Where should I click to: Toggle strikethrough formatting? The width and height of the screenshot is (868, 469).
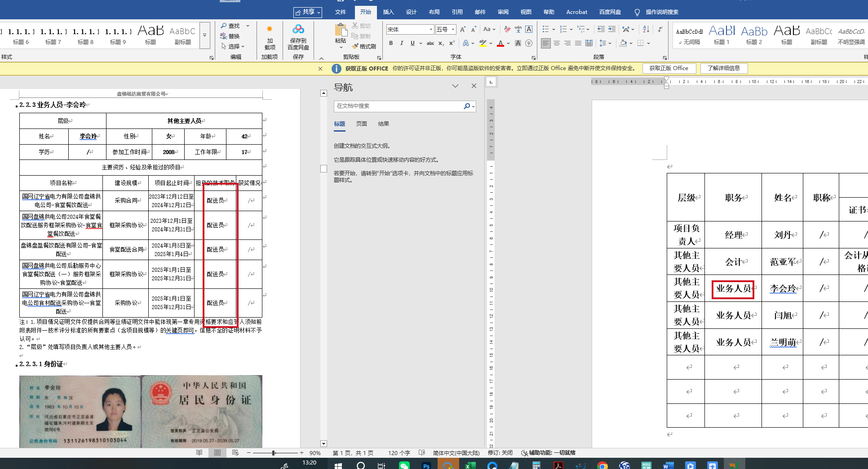pyautogui.click(x=430, y=43)
